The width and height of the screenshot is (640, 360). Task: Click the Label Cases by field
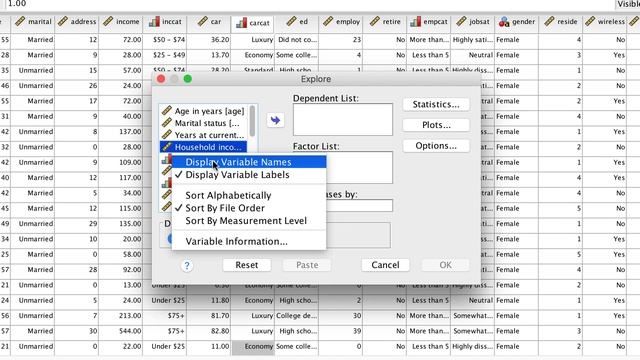[x=359, y=205]
